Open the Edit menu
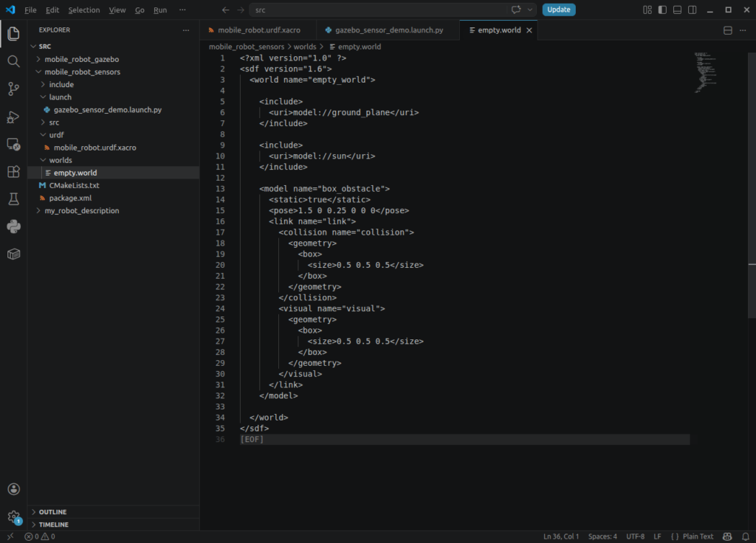Viewport: 756px width, 543px height. [52, 10]
